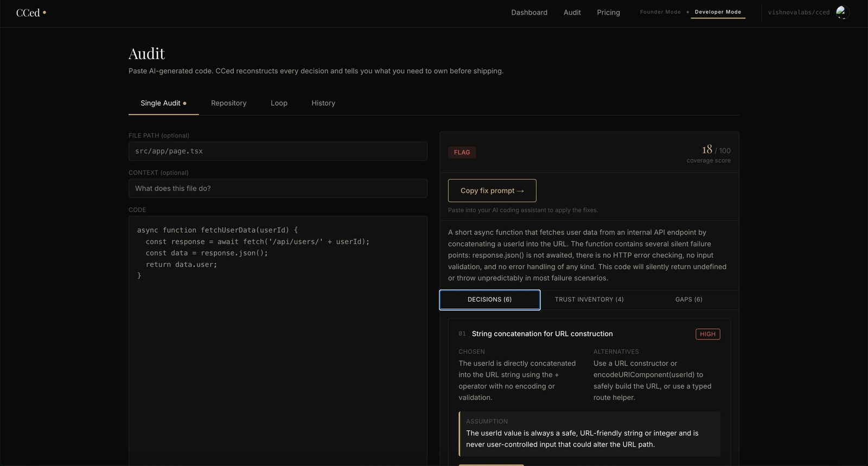Screen dimensions: 868x466
Task: Click the vishnovalabs/cced account name
Action: pos(799,12)
